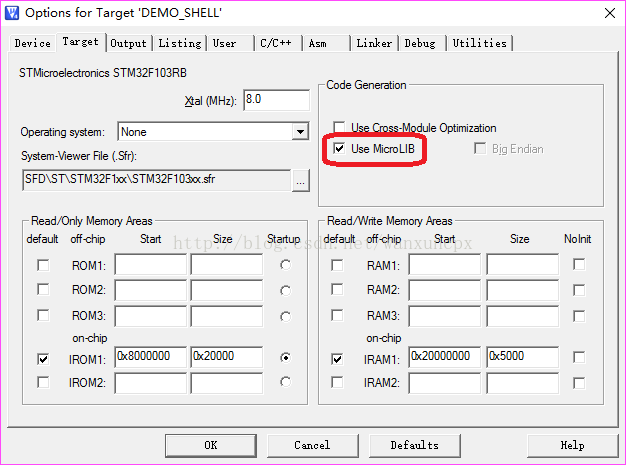Open the Debug tab
The image size is (626, 465).
pos(420,43)
